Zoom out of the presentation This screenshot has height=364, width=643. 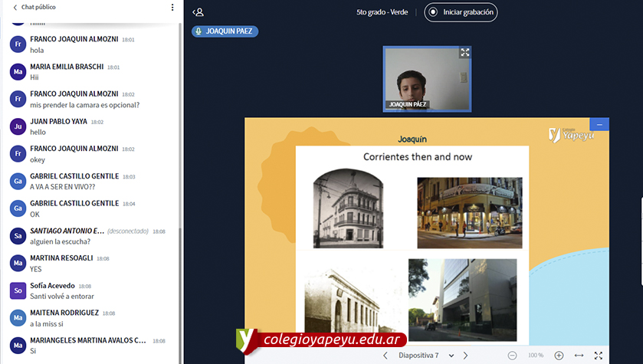[x=512, y=356]
